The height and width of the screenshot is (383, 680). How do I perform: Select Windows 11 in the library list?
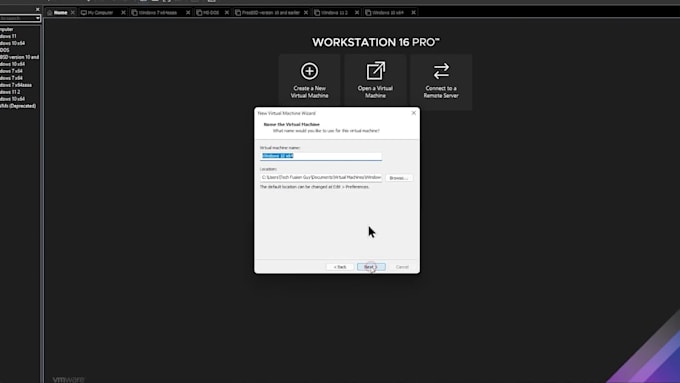tap(8, 36)
